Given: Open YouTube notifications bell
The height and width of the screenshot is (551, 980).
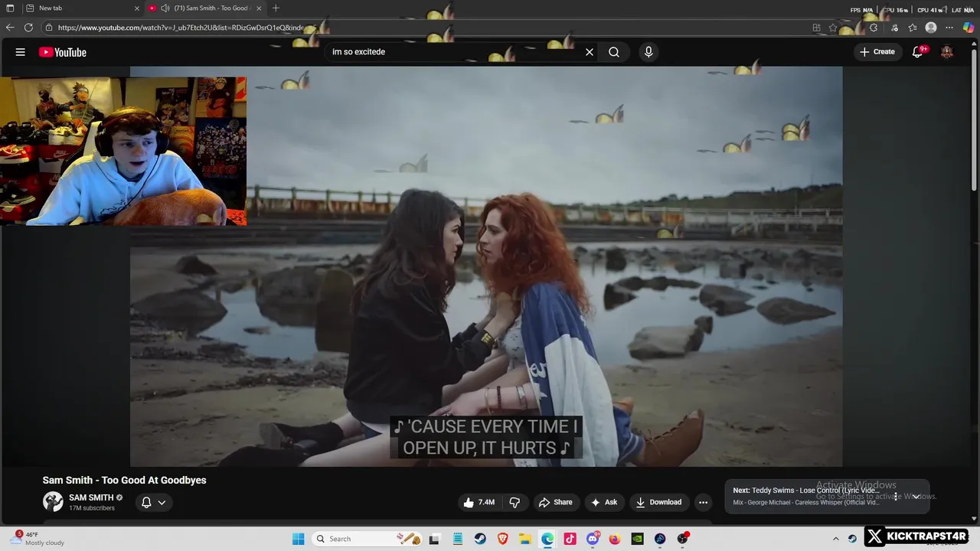Looking at the screenshot, I should [917, 52].
